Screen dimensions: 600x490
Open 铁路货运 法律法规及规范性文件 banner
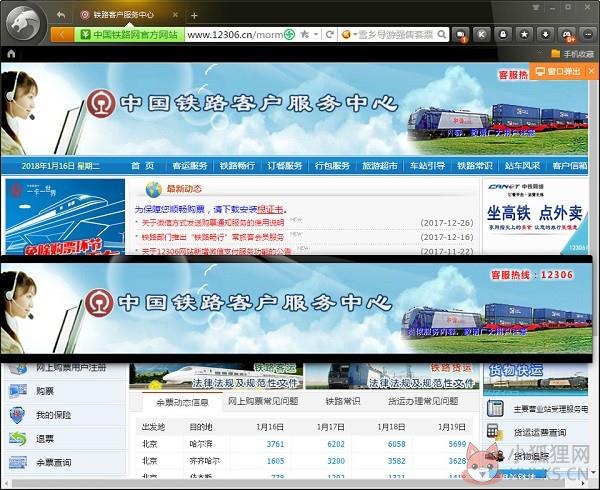(392, 376)
